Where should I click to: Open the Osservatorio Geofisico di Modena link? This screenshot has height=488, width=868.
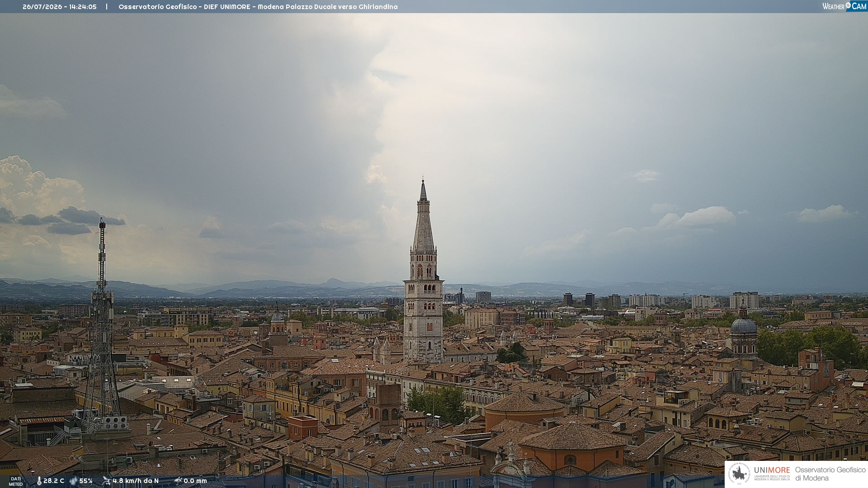830,474
